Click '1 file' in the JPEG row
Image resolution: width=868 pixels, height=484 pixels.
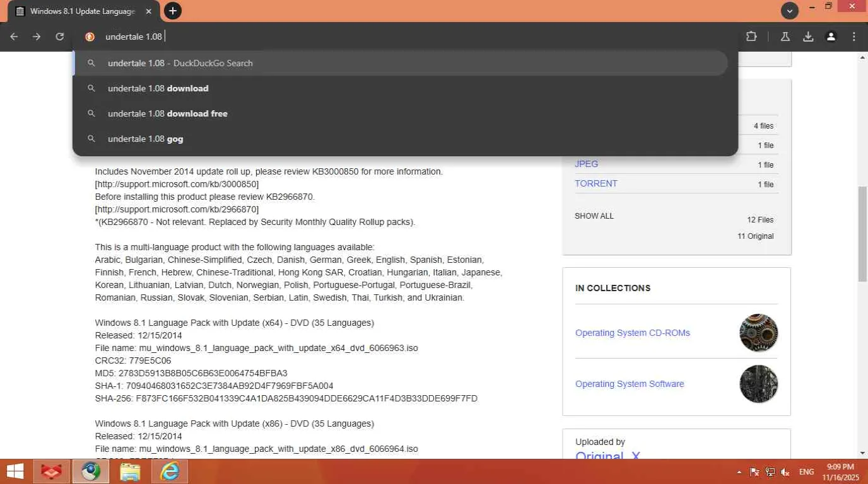[x=766, y=165]
